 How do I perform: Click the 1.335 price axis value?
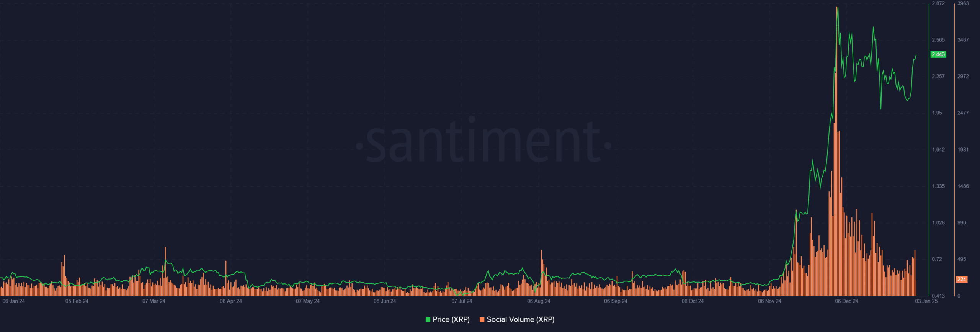[938, 186]
